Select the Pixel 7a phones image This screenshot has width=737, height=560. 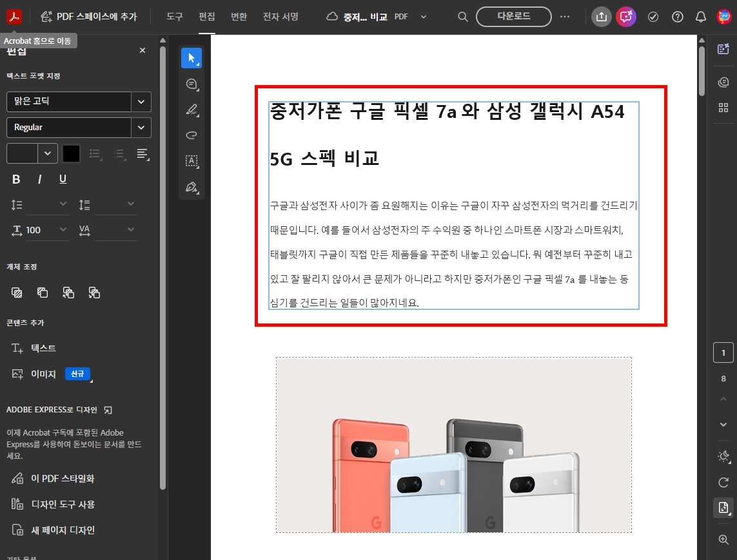453,445
